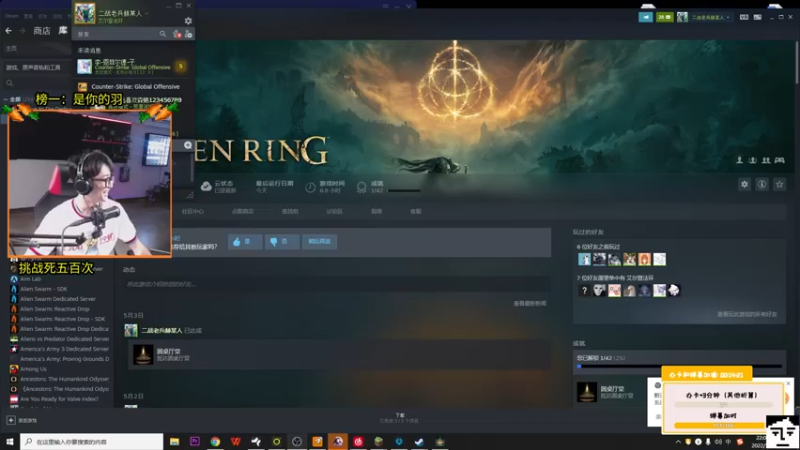Select Among Us in library

[33, 369]
